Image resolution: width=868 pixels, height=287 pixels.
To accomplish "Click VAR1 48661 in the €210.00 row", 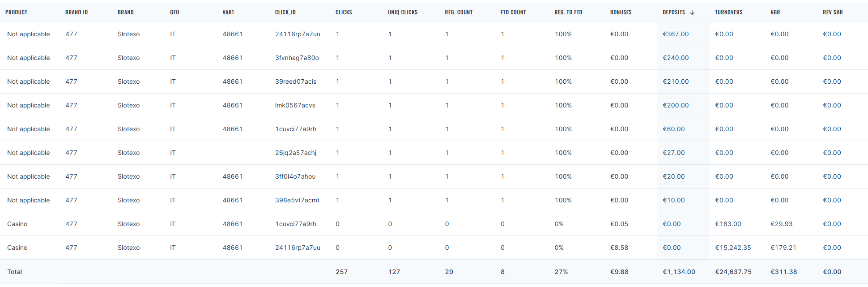I will (233, 81).
